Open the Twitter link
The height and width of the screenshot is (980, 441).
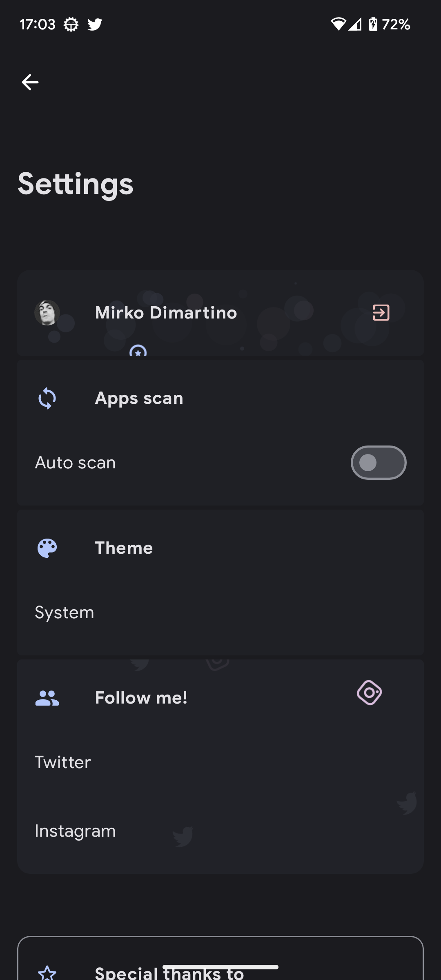coord(63,762)
